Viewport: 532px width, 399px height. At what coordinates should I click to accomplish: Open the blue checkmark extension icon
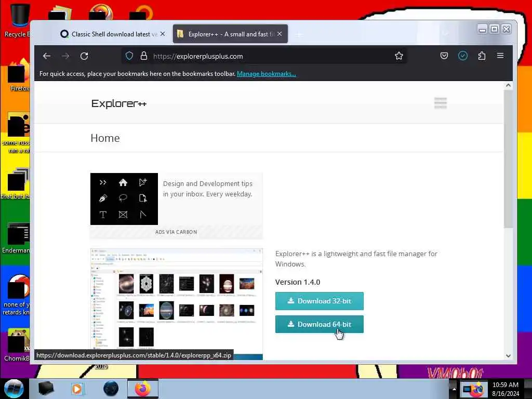[x=463, y=56]
